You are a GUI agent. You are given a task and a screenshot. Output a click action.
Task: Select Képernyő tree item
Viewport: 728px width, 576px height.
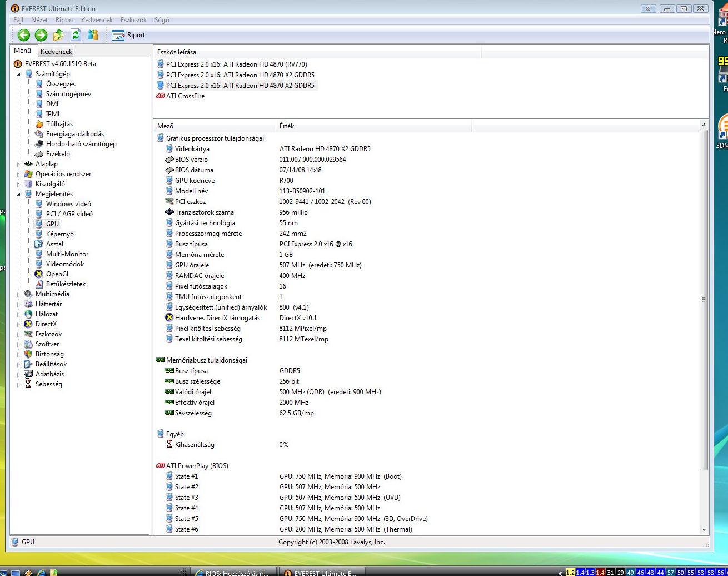coord(60,234)
